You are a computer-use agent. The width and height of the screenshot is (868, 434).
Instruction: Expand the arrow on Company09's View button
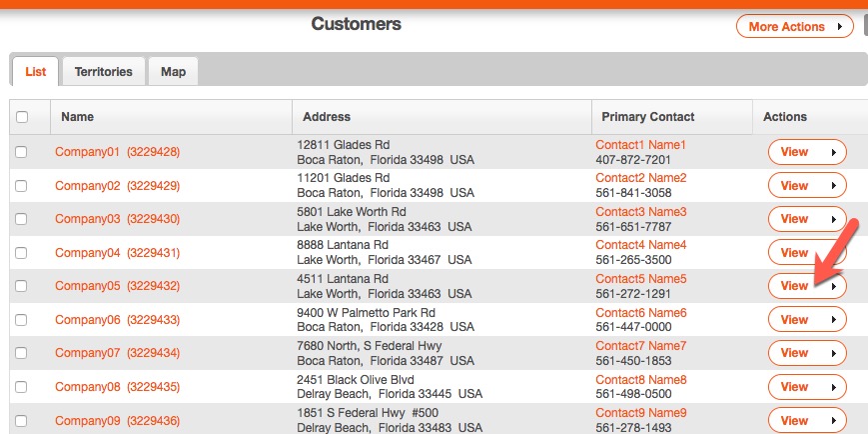coord(833,421)
